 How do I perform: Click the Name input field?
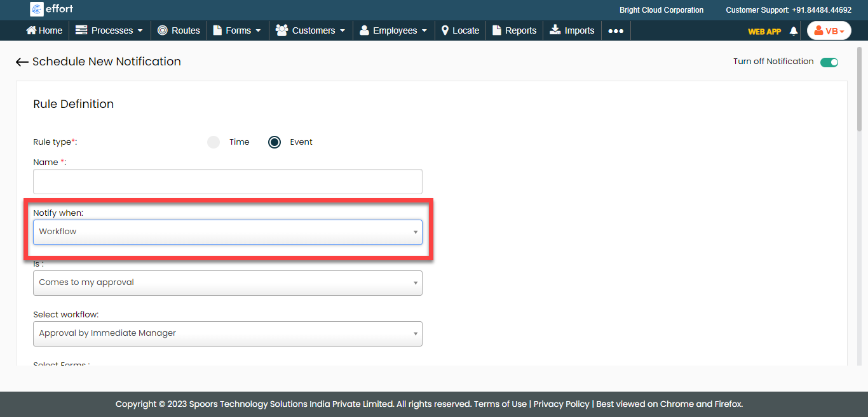click(227, 182)
